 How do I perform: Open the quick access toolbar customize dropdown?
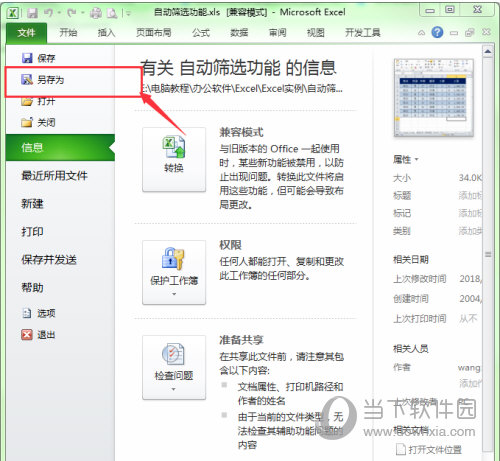(129, 13)
